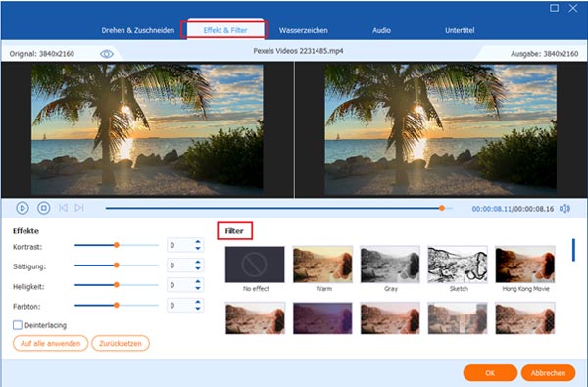Click the Zurücksetzen button
Screen dimensions: 588x387
121,343
